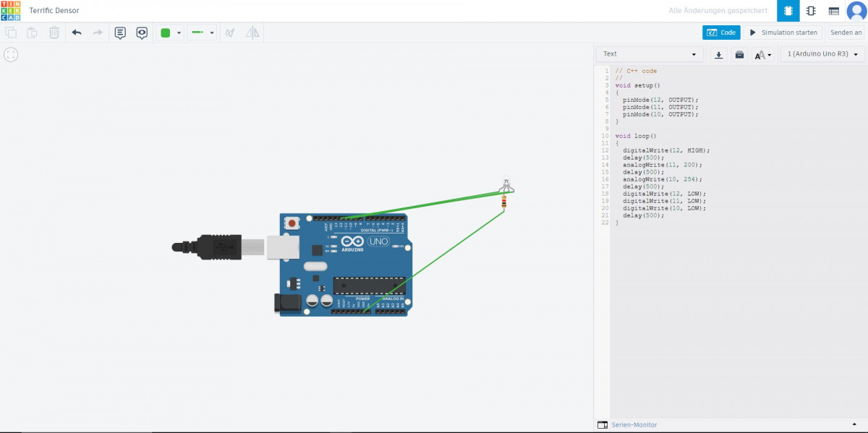Click the Simulation starten button

pyautogui.click(x=784, y=33)
